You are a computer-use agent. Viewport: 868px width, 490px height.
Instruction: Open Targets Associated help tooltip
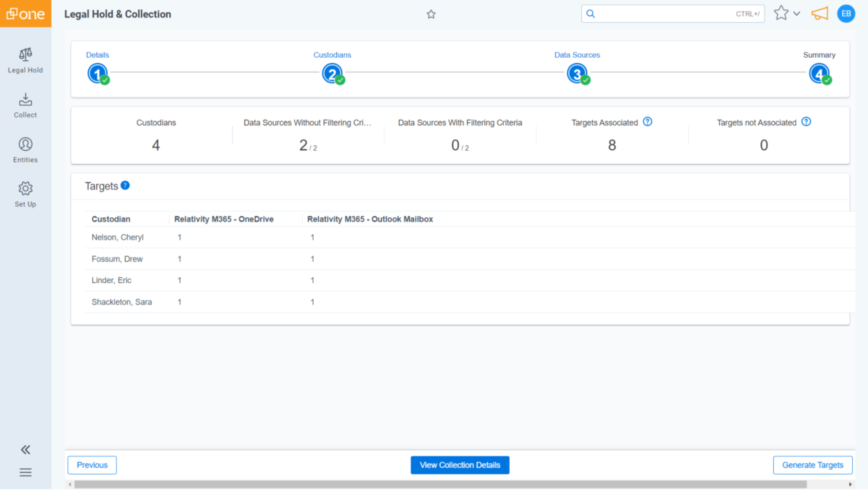pyautogui.click(x=648, y=122)
